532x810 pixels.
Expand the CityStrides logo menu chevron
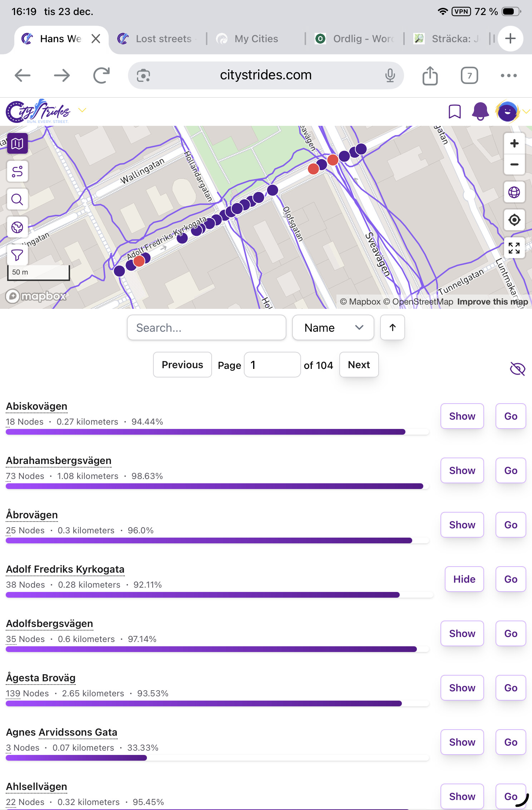tap(82, 110)
